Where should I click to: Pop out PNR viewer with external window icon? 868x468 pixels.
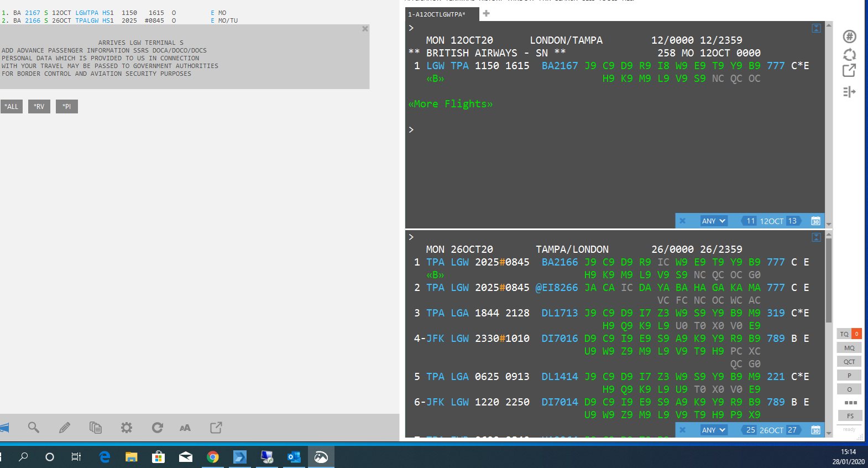216,427
